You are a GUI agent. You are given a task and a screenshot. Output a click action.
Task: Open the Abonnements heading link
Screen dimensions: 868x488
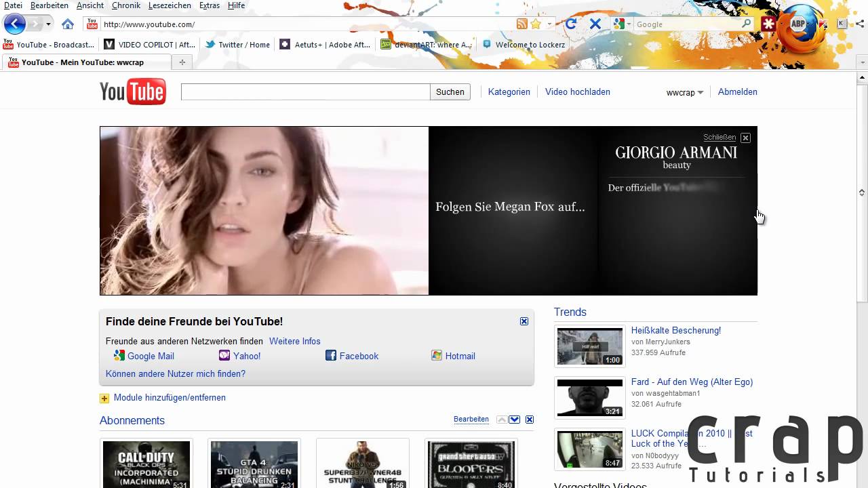coord(132,420)
